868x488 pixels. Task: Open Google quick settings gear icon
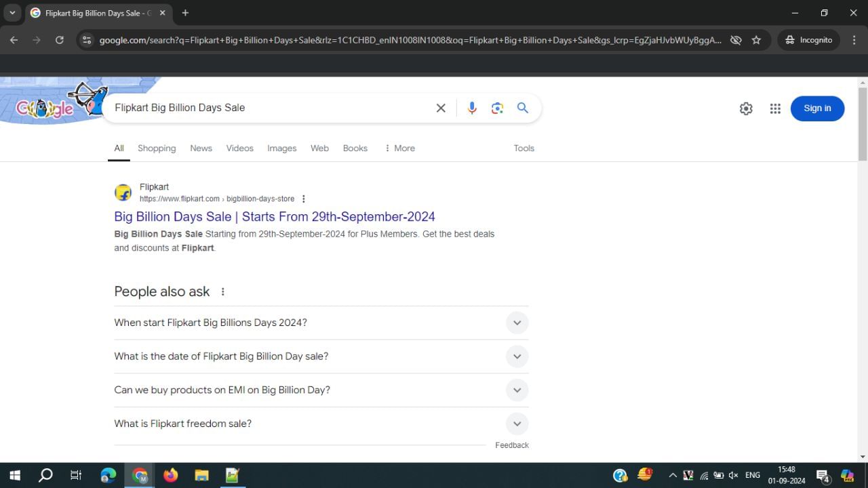746,108
